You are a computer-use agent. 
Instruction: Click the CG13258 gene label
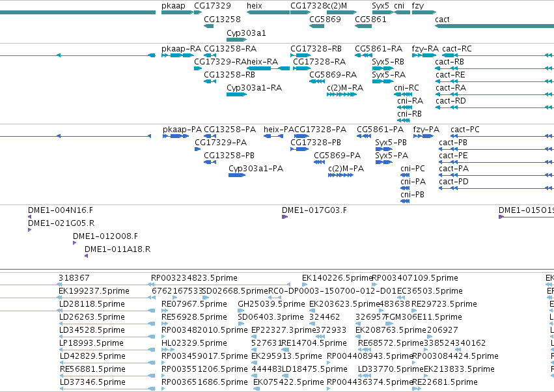pos(222,19)
